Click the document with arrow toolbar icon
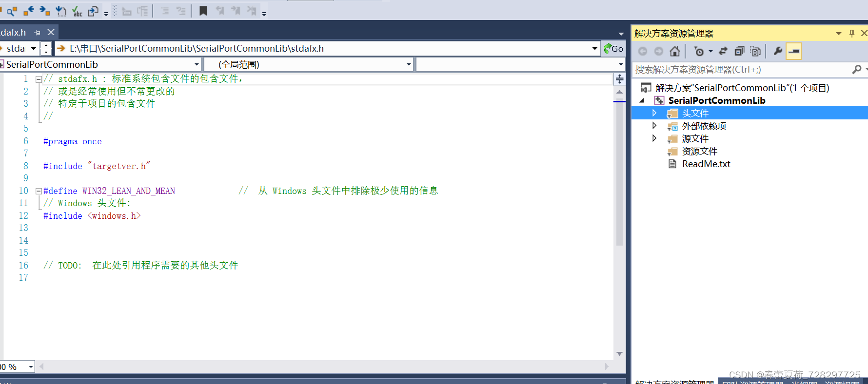The height and width of the screenshot is (384, 868). pos(93,11)
